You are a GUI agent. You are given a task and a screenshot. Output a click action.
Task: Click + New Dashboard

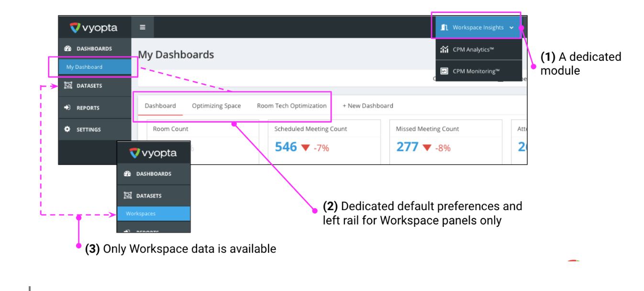click(x=368, y=106)
